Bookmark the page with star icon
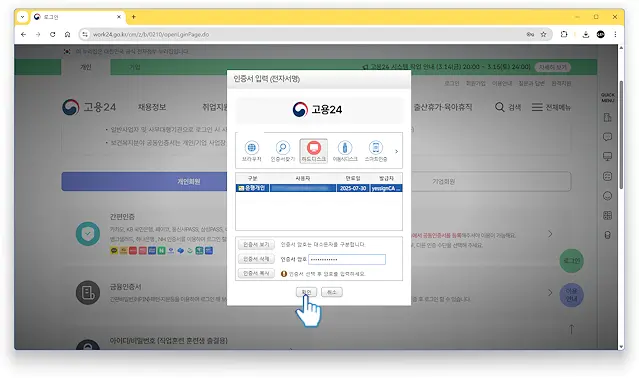 coord(543,35)
